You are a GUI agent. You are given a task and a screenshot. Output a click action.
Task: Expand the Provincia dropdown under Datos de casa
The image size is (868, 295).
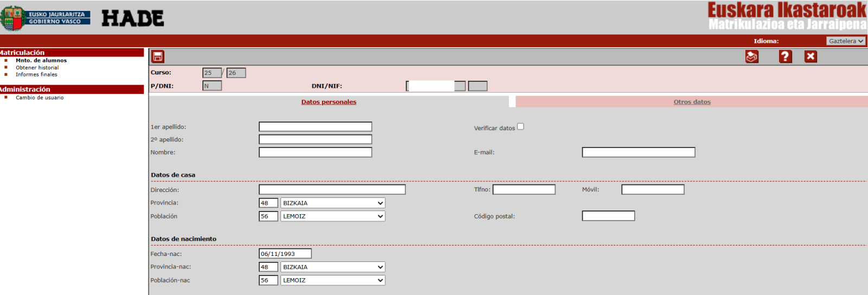point(333,203)
